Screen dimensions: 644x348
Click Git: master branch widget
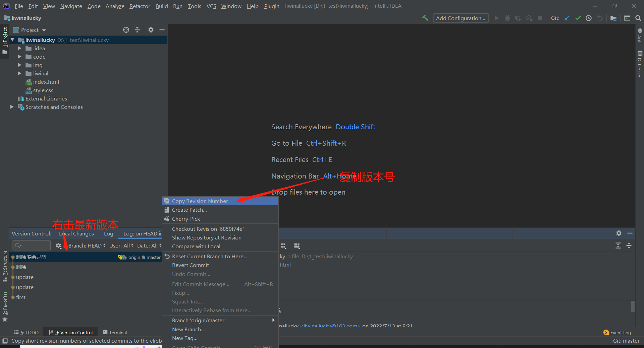pos(626,341)
